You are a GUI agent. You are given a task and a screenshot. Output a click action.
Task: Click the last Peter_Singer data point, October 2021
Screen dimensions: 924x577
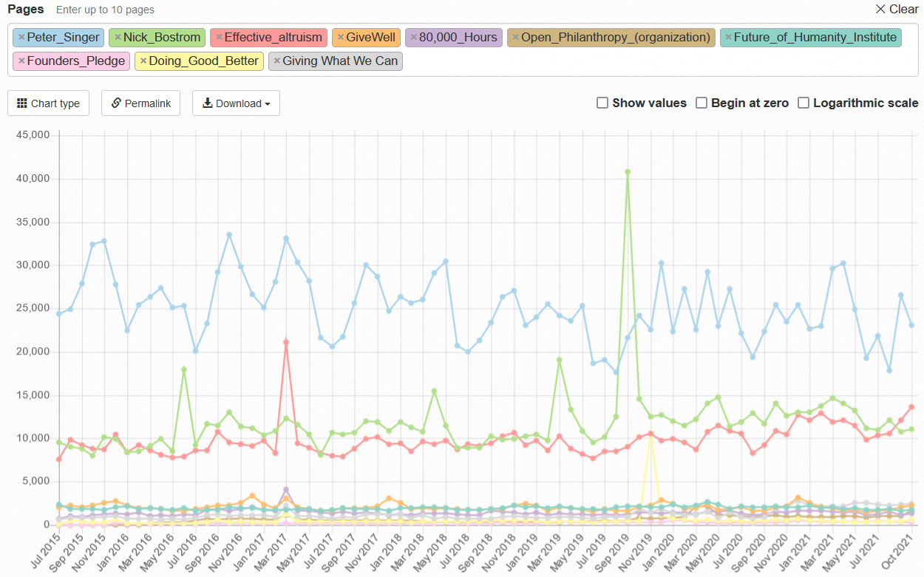coord(912,325)
